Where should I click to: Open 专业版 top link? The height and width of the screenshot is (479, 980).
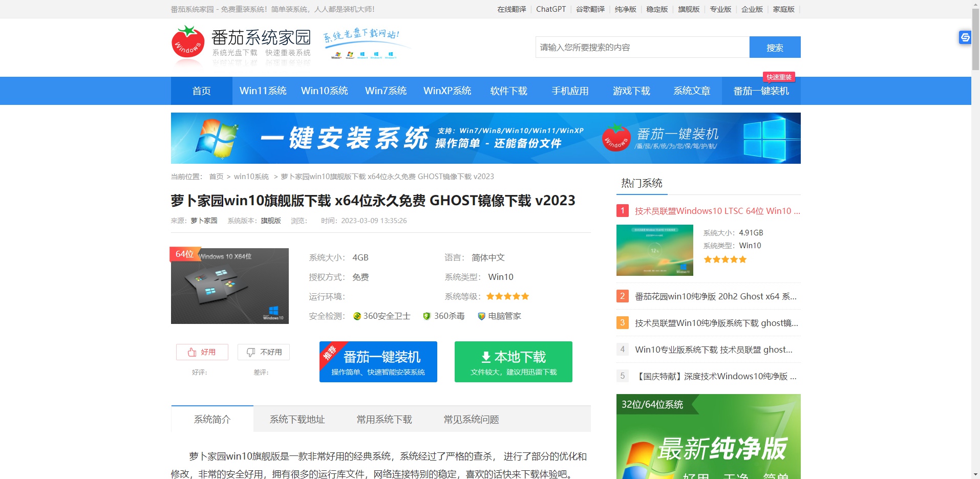point(721,9)
